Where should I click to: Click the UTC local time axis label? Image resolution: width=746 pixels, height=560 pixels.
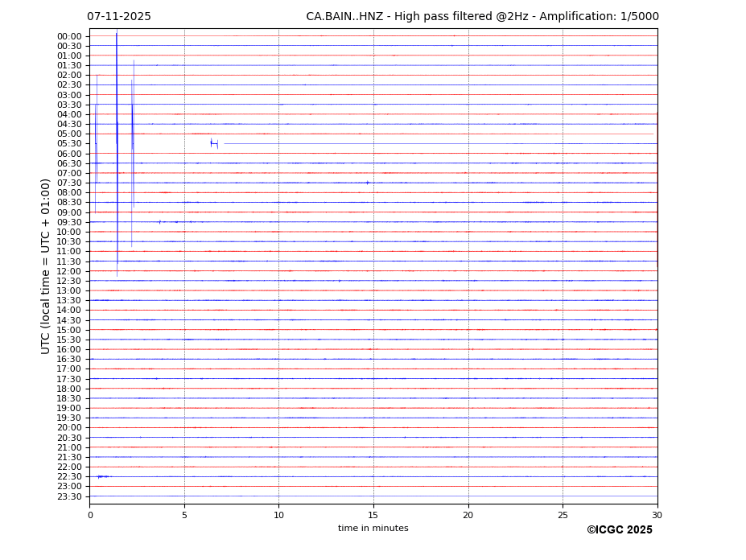46,266
